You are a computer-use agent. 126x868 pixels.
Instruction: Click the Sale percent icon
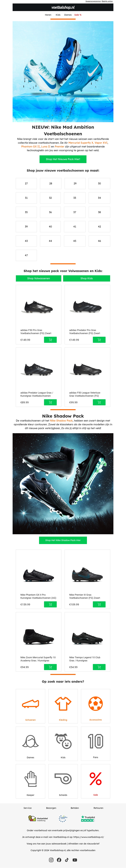[x=95, y=779]
